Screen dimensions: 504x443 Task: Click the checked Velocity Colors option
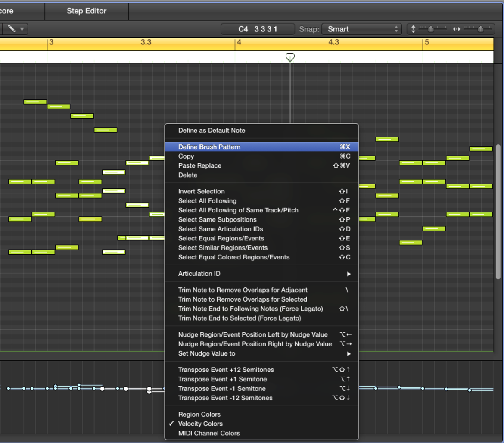tap(261, 424)
